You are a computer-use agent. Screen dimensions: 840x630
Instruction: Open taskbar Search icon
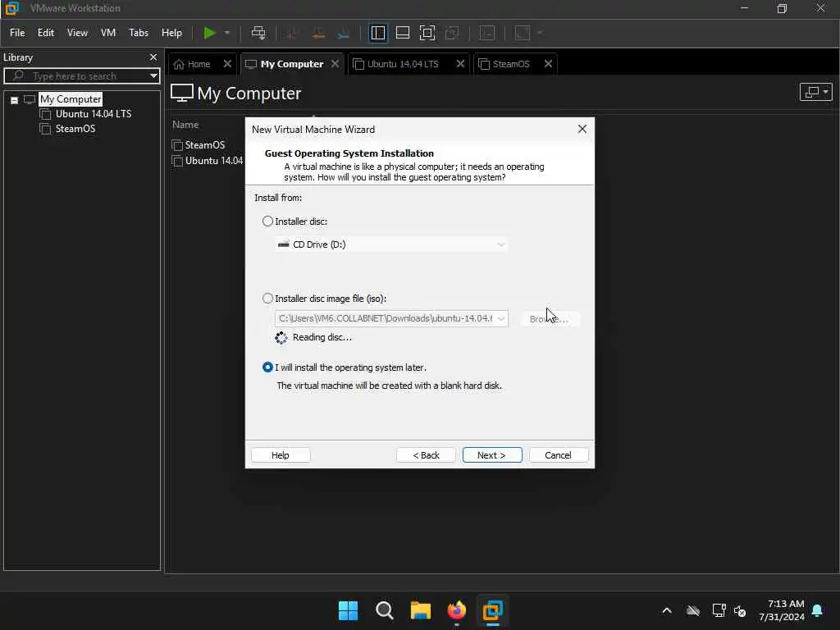[x=384, y=610]
